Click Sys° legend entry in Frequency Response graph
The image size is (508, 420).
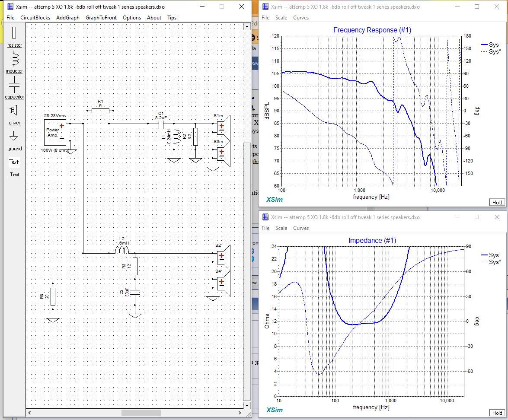(x=491, y=51)
